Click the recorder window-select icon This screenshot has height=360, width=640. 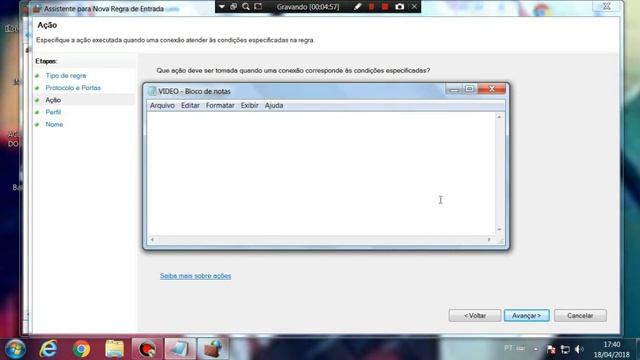(233, 7)
